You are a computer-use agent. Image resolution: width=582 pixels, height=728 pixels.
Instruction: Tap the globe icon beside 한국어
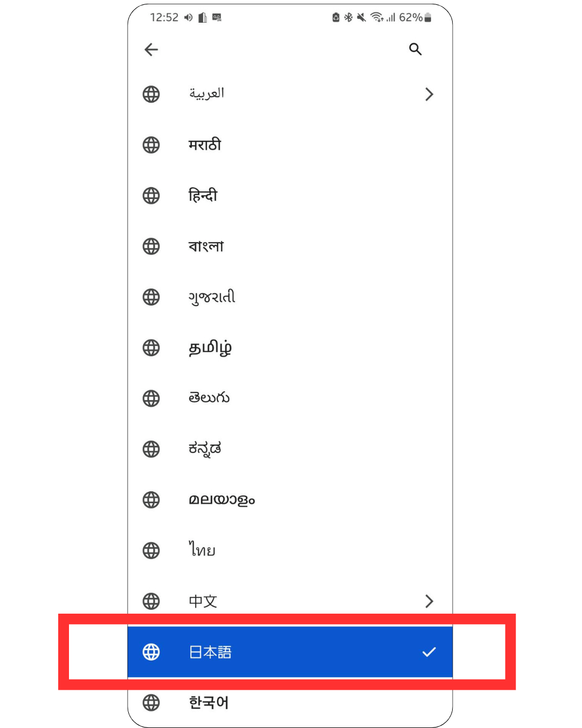click(151, 703)
